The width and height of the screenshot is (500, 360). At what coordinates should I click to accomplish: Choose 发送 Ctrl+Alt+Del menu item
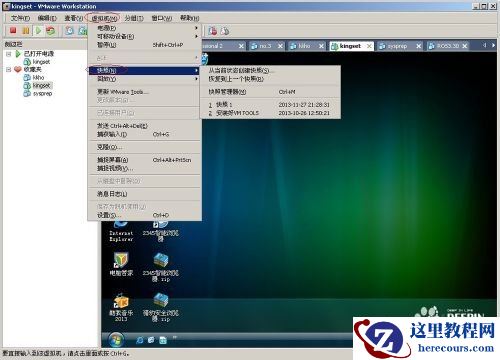145,126
